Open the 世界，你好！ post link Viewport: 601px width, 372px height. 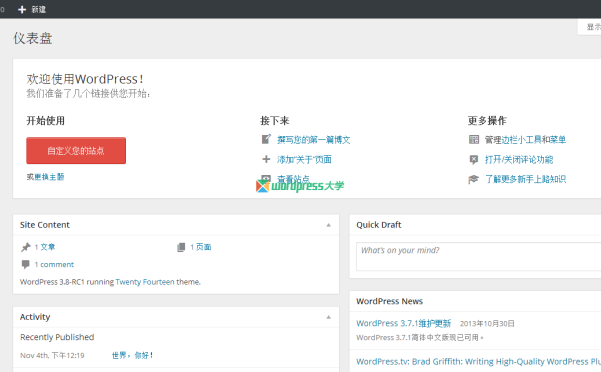tap(133, 356)
